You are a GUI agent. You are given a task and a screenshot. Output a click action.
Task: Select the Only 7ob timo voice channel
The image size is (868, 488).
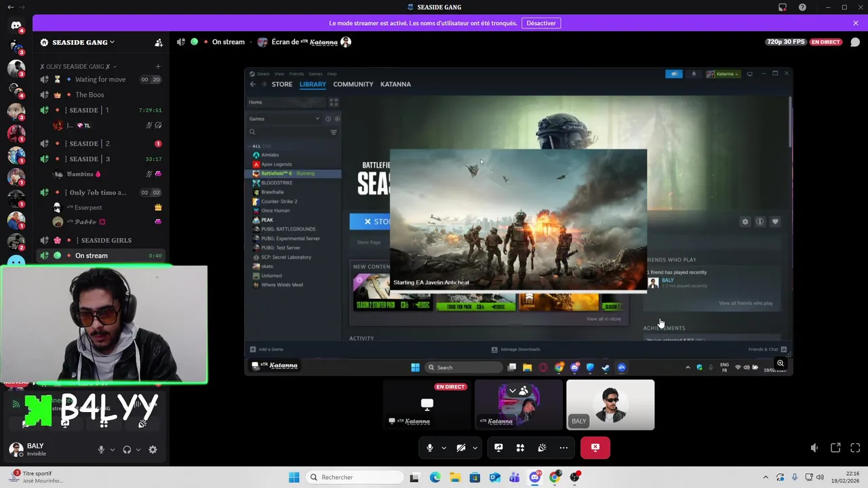[x=100, y=192]
